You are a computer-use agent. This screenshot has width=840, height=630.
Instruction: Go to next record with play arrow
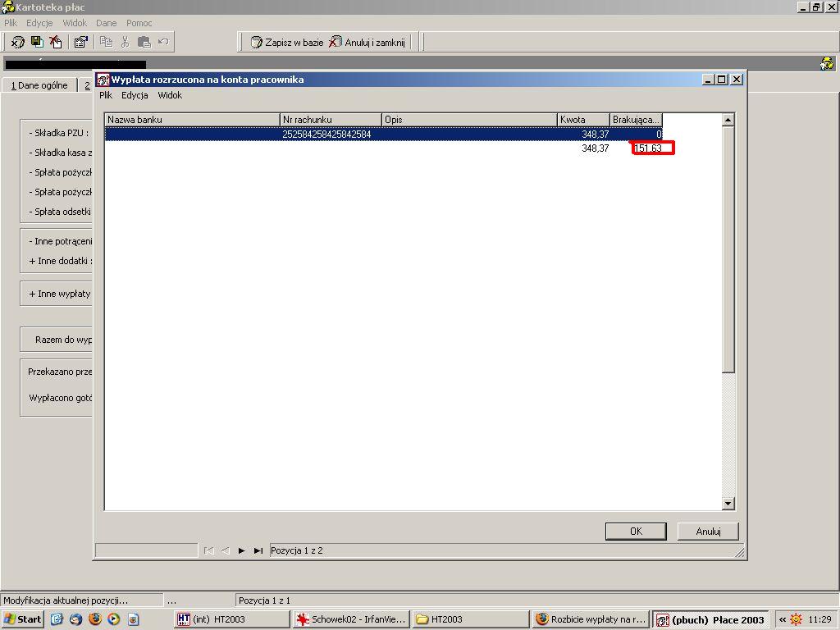click(242, 550)
